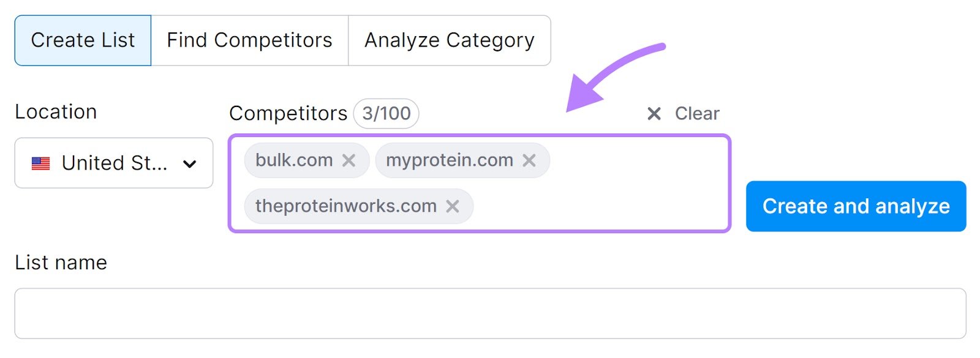The image size is (980, 358).
Task: Remove bulk.com from the competitors list
Action: point(350,160)
